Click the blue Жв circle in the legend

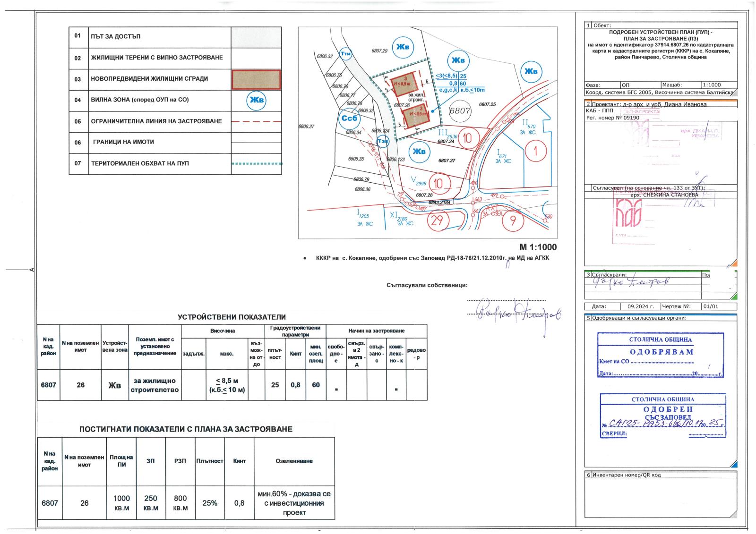pos(257,100)
